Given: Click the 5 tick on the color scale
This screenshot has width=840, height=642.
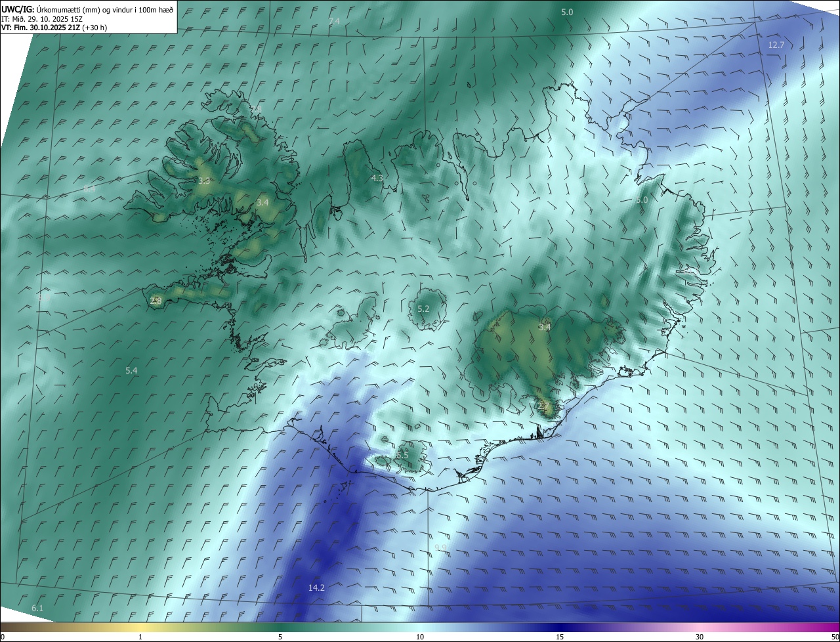Looking at the screenshot, I should 280,637.
